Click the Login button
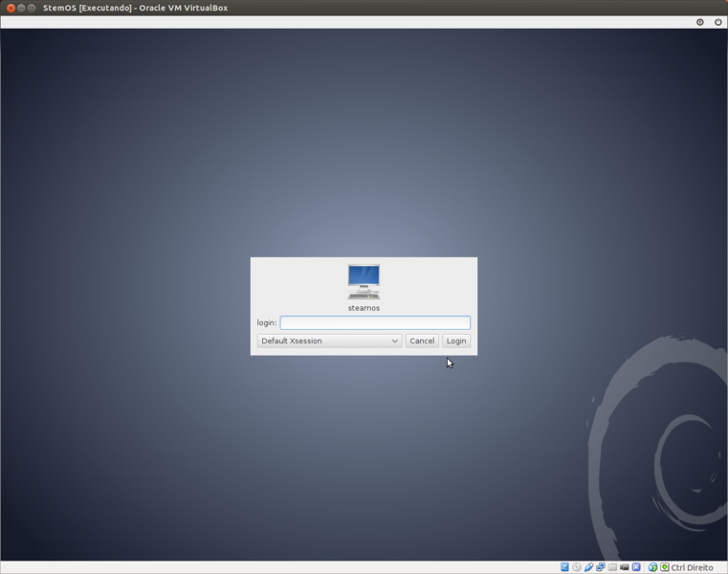 point(456,341)
